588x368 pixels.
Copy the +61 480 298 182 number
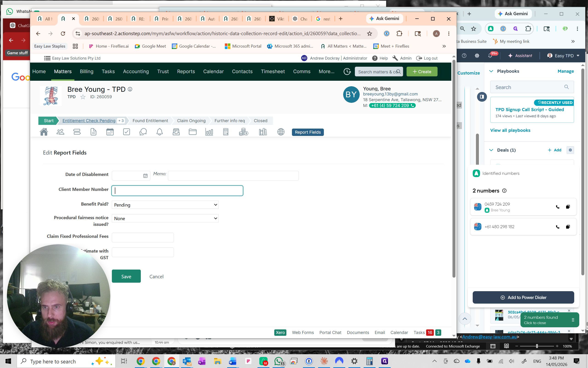(568, 227)
